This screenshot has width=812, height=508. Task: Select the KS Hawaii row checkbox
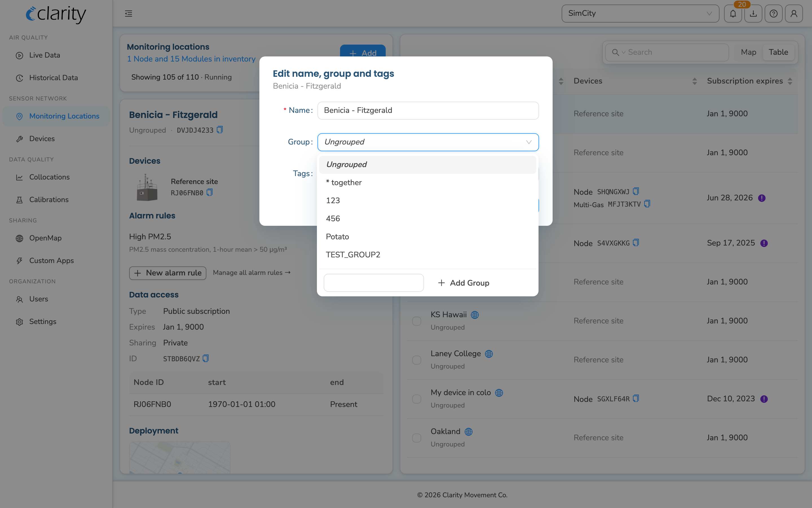click(416, 321)
